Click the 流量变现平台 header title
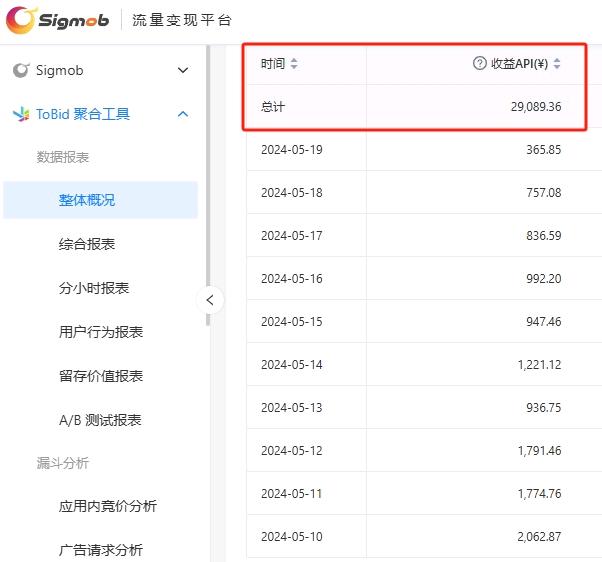The image size is (602, 562). pyautogui.click(x=182, y=20)
